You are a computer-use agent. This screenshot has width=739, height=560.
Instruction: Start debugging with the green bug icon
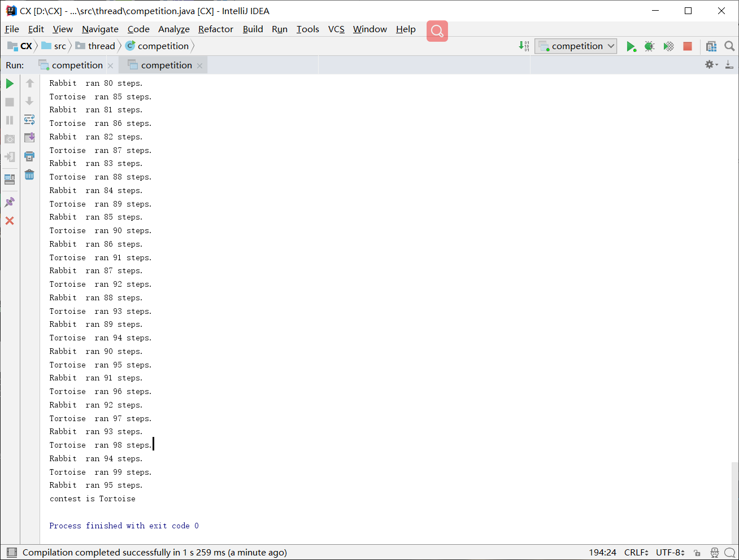pyautogui.click(x=650, y=46)
